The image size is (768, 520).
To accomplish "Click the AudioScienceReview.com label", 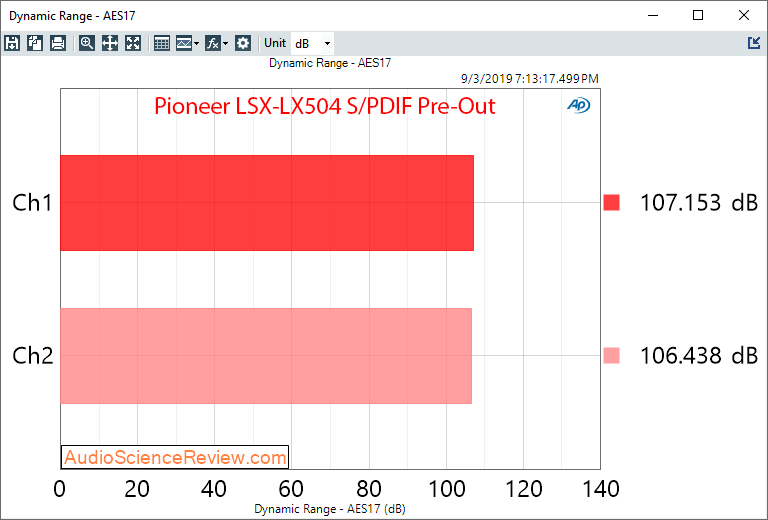I will click(175, 457).
